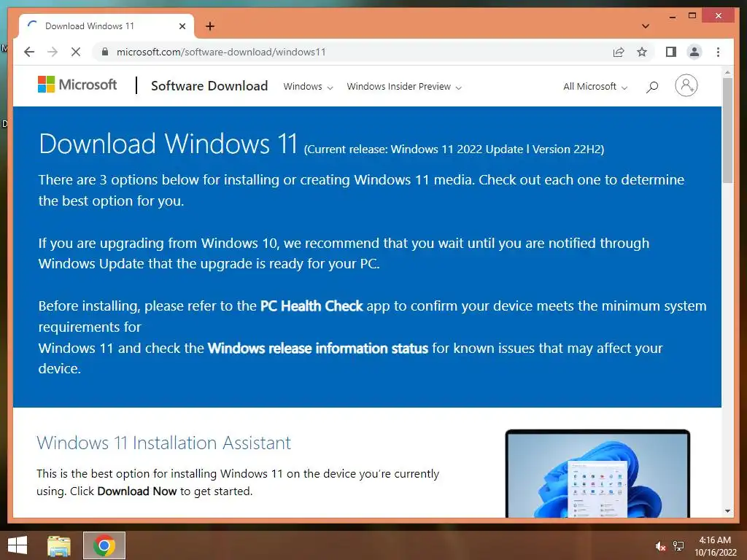The image size is (747, 560).
Task: Open the Chrome profile avatar
Action: [694, 52]
